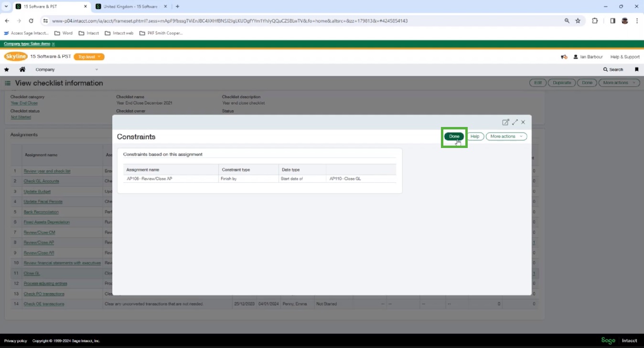Dismiss the Company type Sales demo filter

[53, 43]
